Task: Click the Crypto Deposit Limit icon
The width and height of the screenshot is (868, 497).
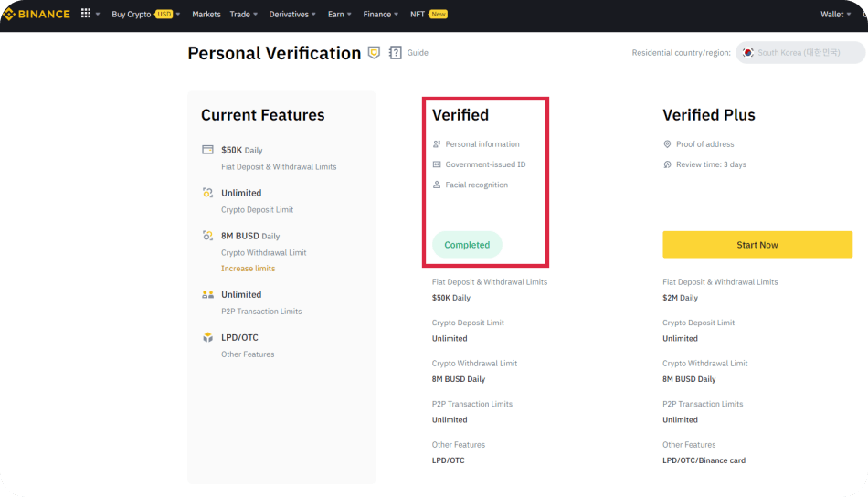Action: click(207, 193)
